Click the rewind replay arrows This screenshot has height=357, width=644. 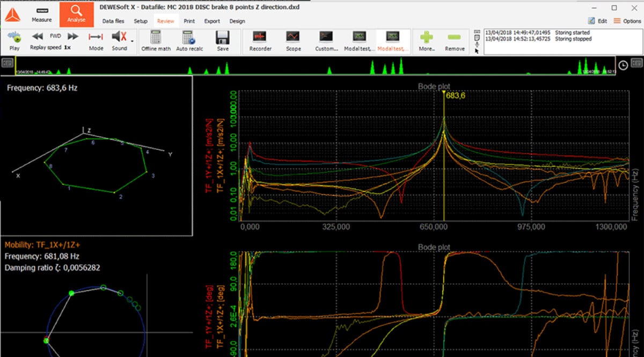click(38, 36)
